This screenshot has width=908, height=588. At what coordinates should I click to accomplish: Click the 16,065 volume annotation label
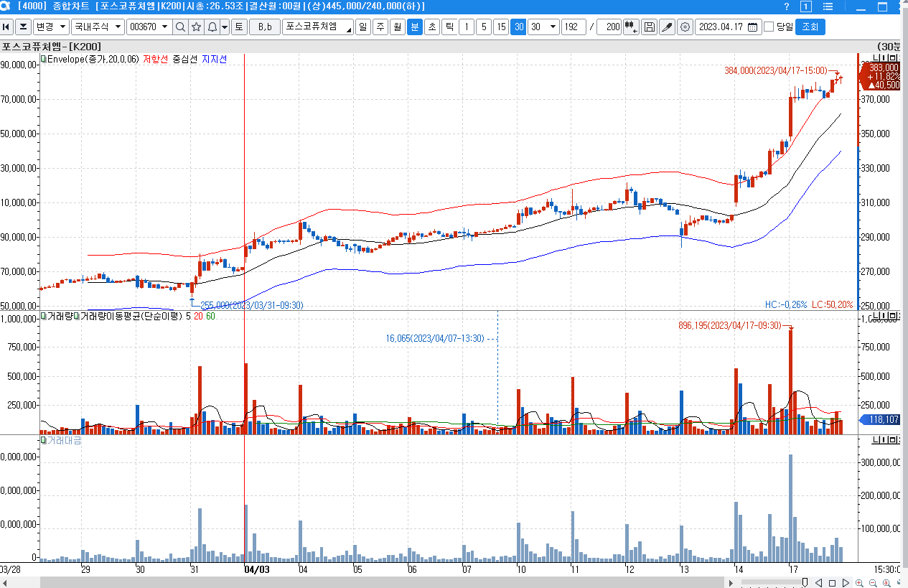point(434,337)
